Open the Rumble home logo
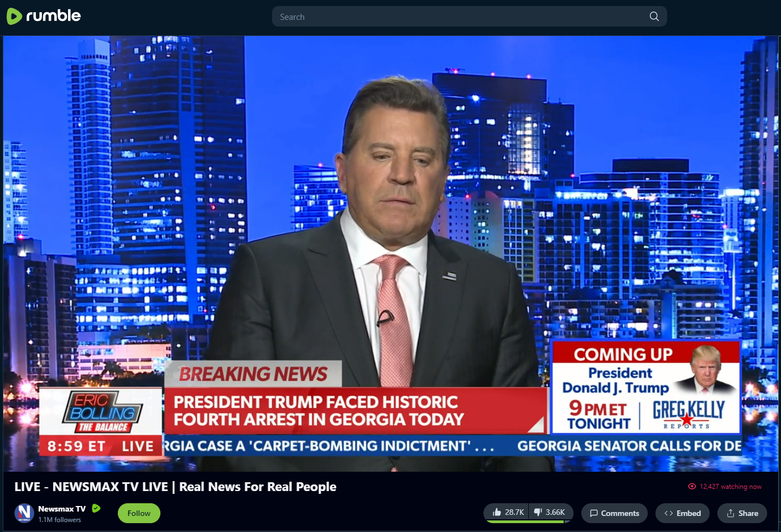The image size is (781, 532). click(x=44, y=16)
